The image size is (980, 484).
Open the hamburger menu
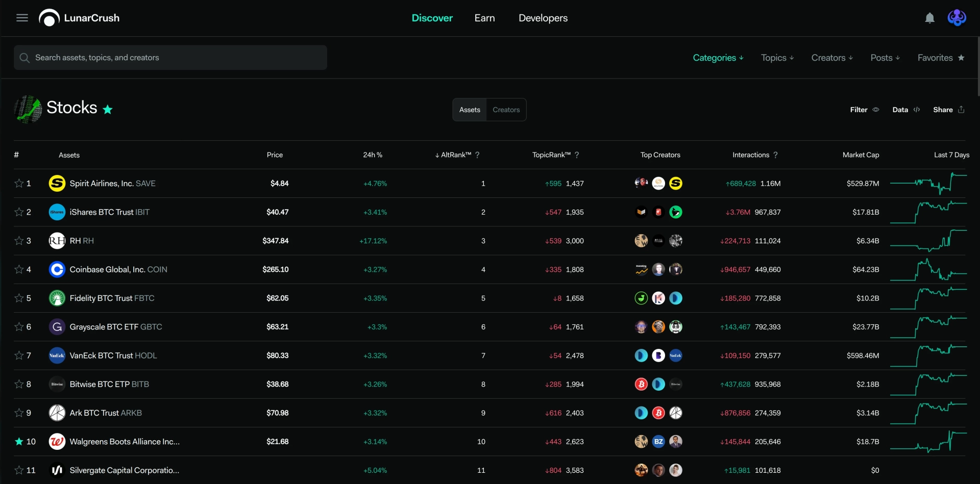click(x=22, y=18)
